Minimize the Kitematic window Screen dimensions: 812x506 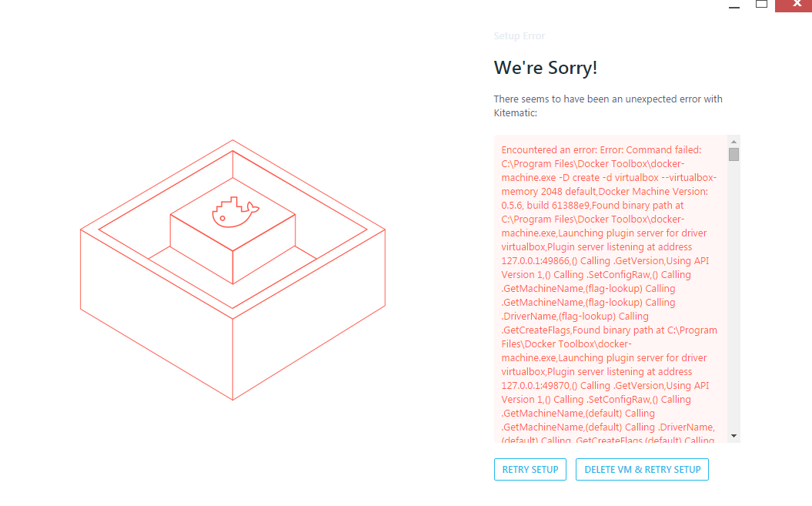[x=733, y=6]
